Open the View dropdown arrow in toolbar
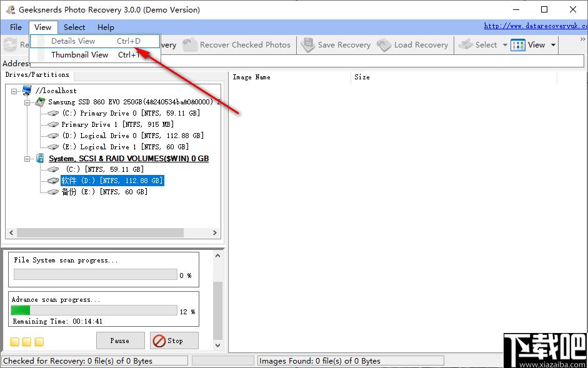Screen dimensions: 588x368 (x=553, y=45)
